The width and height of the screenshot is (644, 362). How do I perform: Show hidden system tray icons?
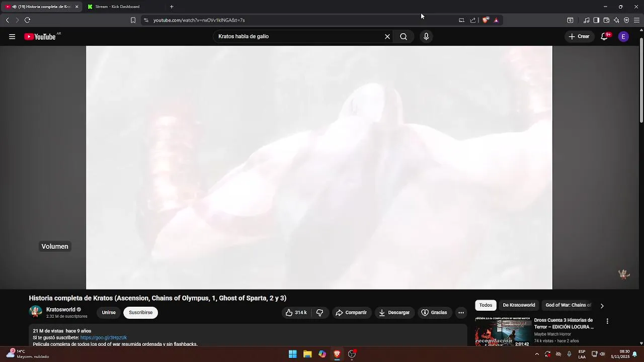pos(537,354)
